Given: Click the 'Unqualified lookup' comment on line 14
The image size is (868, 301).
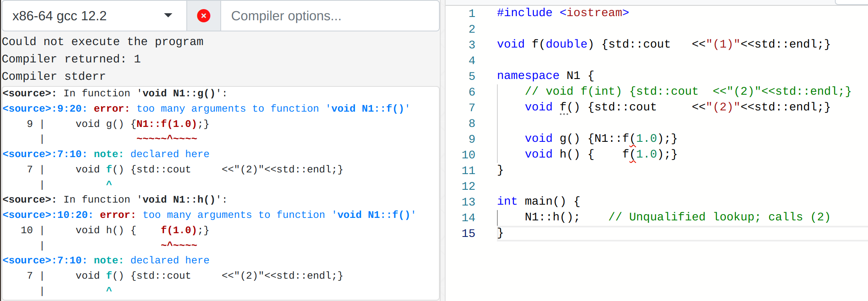Looking at the screenshot, I should coord(721,217).
